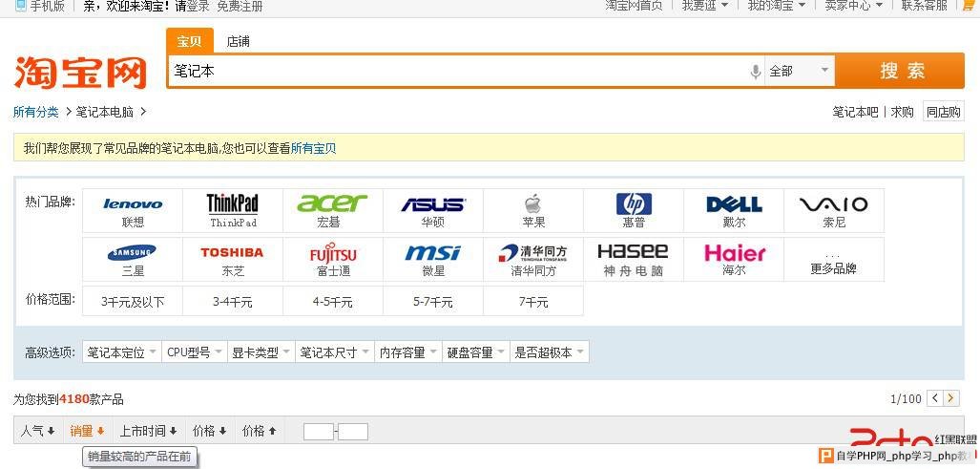Expand the 显卡类型 dropdown
This screenshot has width=980, height=469.
261,352
